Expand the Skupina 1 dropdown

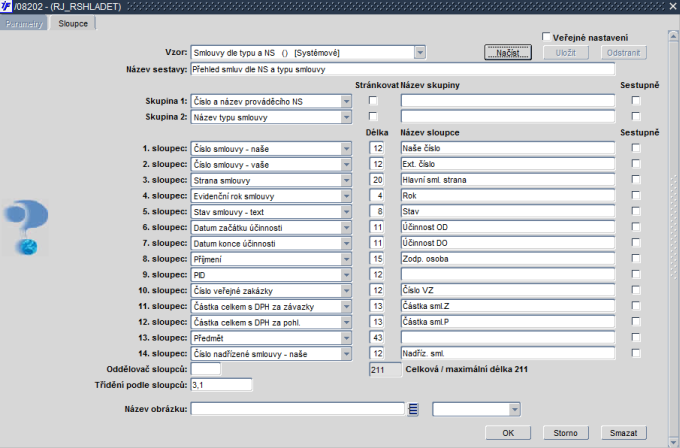coord(346,101)
